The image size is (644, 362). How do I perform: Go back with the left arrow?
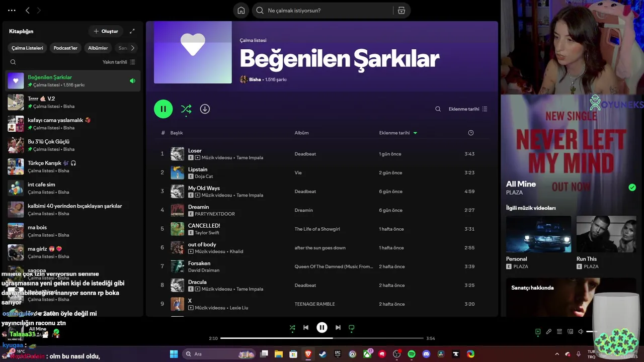[28, 10]
